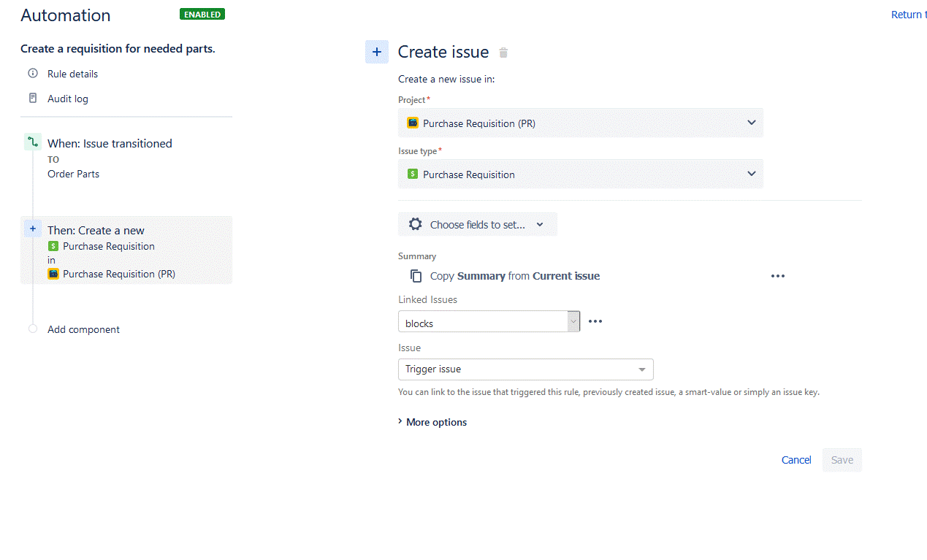The image size is (927, 560).
Task: Click Copy Summary from Current issue text
Action: point(515,276)
